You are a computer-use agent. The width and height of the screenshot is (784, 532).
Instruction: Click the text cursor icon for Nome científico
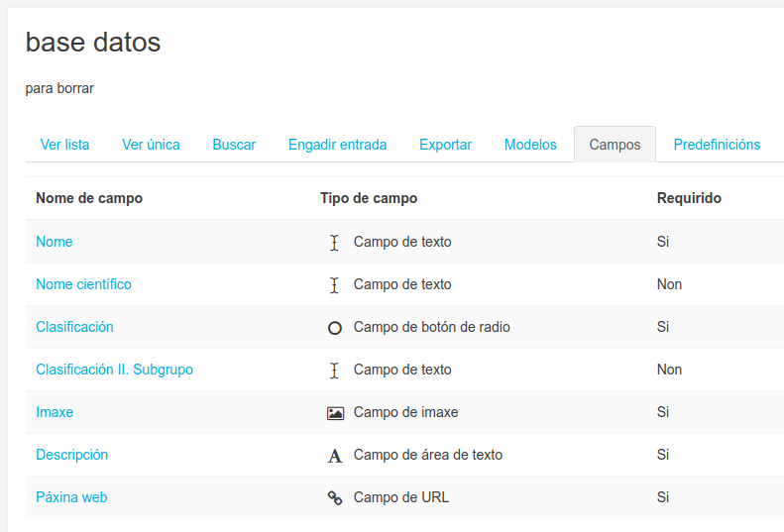335,284
